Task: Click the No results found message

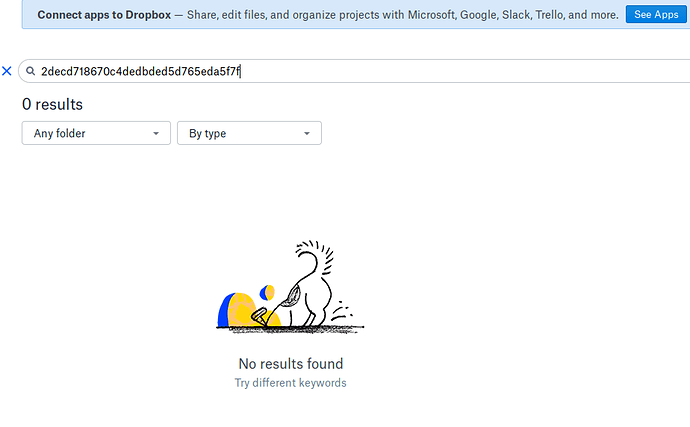Action: [x=290, y=364]
